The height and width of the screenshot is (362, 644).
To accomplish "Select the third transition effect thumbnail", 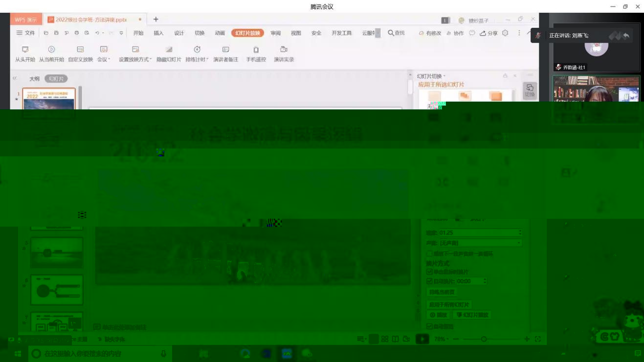I will pos(495,97).
